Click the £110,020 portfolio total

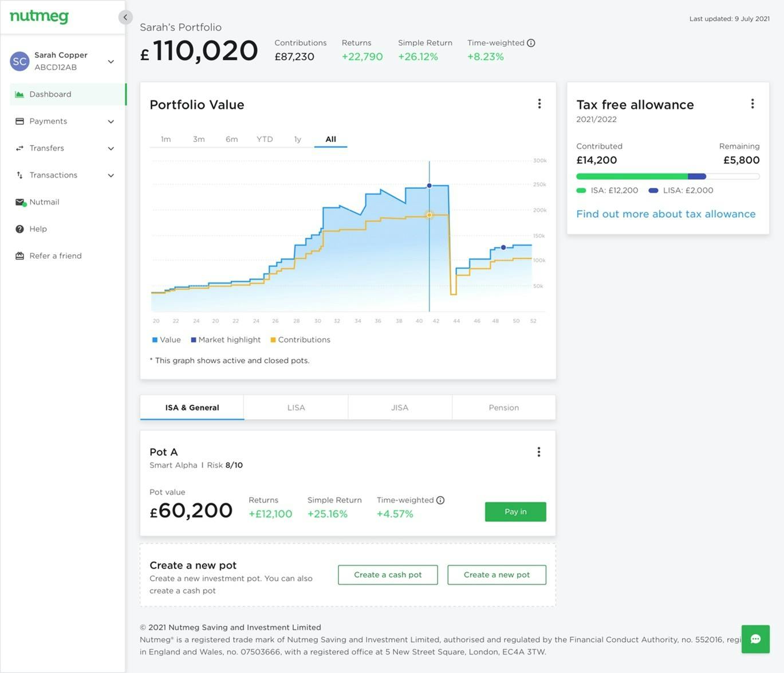coord(199,51)
